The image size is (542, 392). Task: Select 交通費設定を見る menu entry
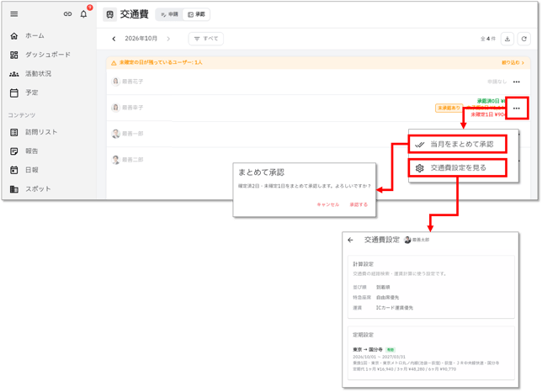click(x=457, y=168)
